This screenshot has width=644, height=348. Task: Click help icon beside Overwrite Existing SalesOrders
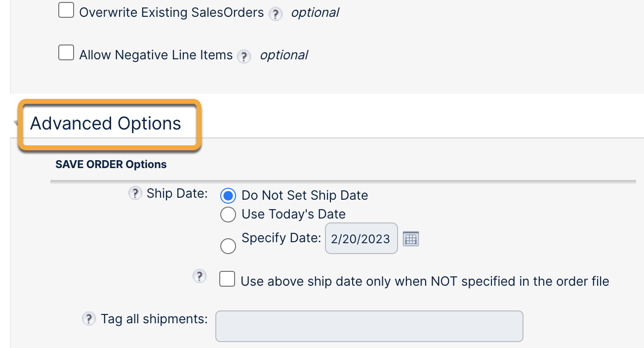275,14
